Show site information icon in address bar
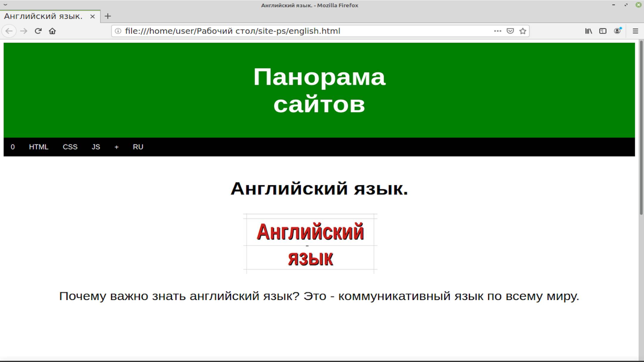This screenshot has height=362, width=644. 118,31
